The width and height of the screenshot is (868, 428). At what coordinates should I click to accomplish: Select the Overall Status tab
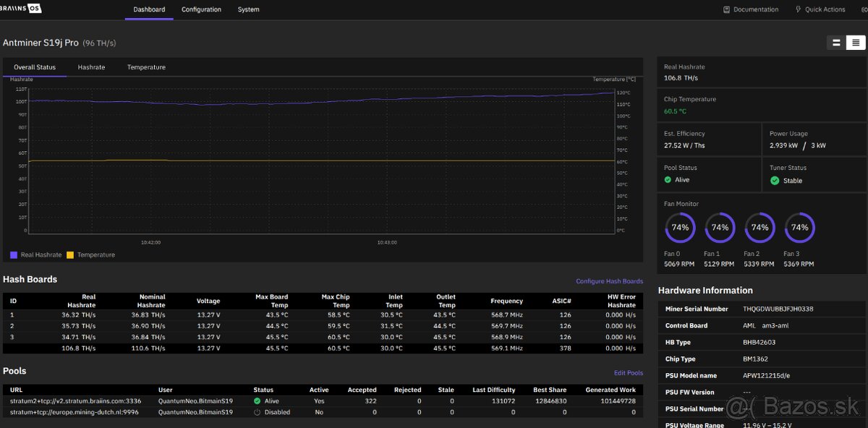35,67
